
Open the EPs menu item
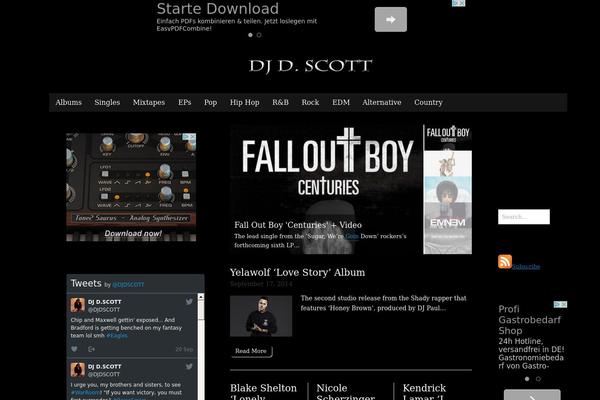pyautogui.click(x=184, y=102)
